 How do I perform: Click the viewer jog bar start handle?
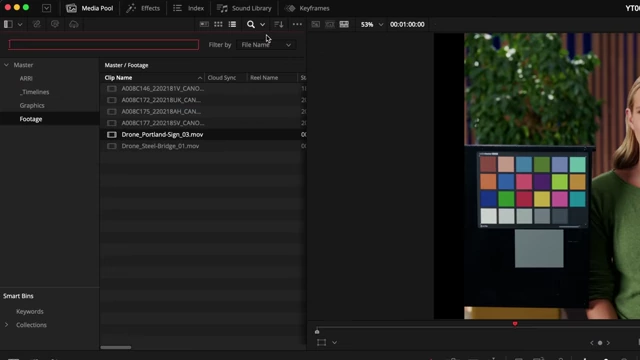317,331
